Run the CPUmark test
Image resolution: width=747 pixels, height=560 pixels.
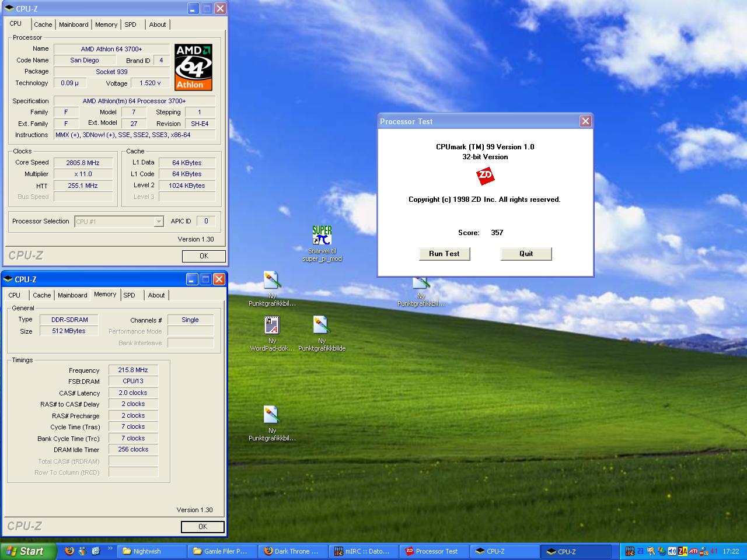[444, 254]
